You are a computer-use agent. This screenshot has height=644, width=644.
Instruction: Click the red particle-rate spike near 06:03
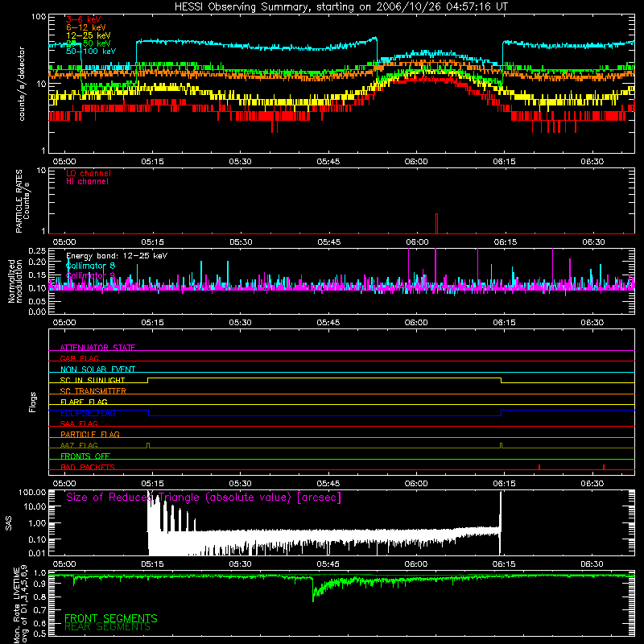pyautogui.click(x=436, y=224)
